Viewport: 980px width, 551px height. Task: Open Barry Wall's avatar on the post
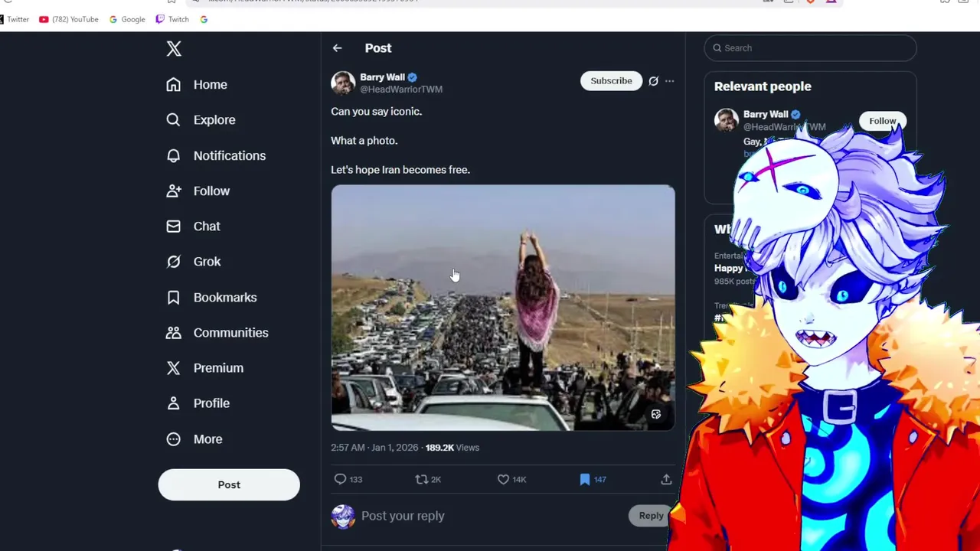click(343, 83)
